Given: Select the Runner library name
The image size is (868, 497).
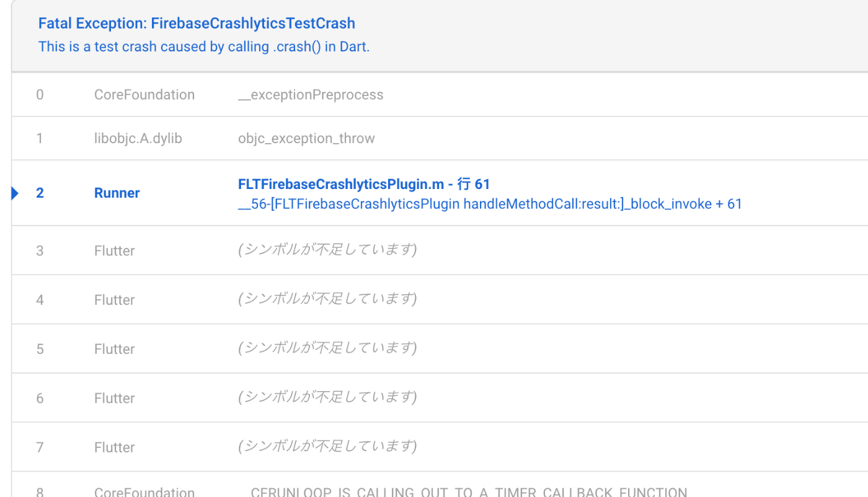Looking at the screenshot, I should click(117, 193).
